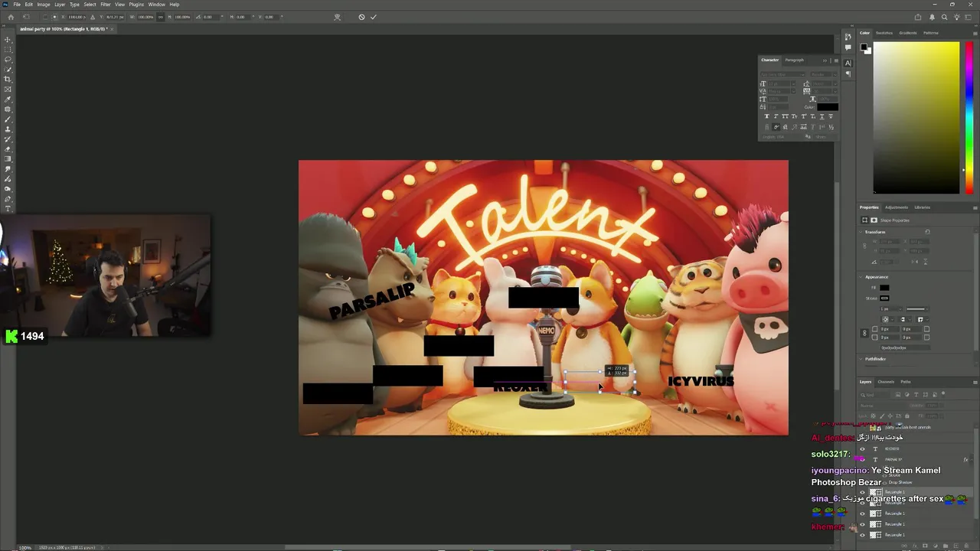
Task: Open the Paragraph panel icon in dock
Action: click(848, 74)
